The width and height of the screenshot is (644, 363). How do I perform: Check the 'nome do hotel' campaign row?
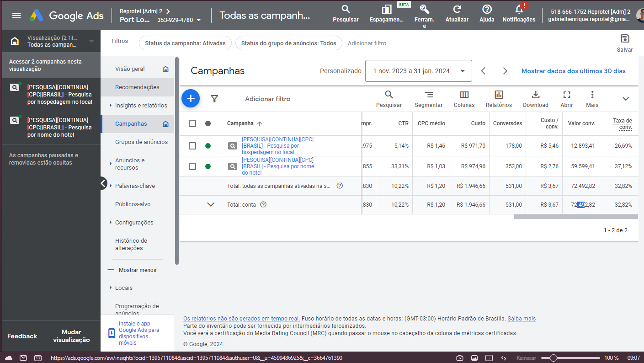[192, 166]
